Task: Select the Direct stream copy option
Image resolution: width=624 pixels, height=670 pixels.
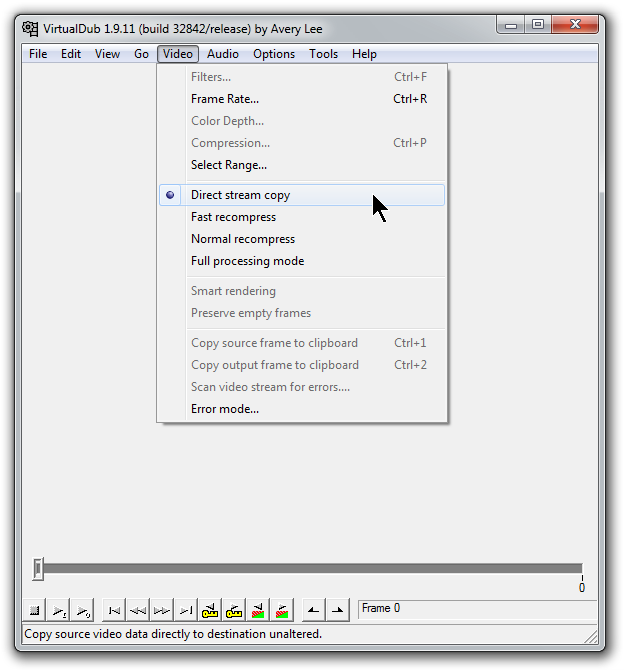Action: (x=240, y=195)
